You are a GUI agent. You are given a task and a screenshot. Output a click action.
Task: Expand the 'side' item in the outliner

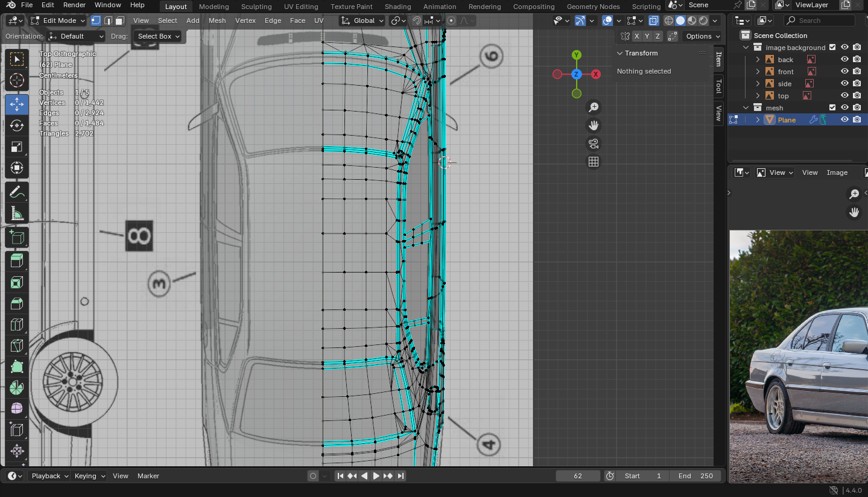coord(758,84)
